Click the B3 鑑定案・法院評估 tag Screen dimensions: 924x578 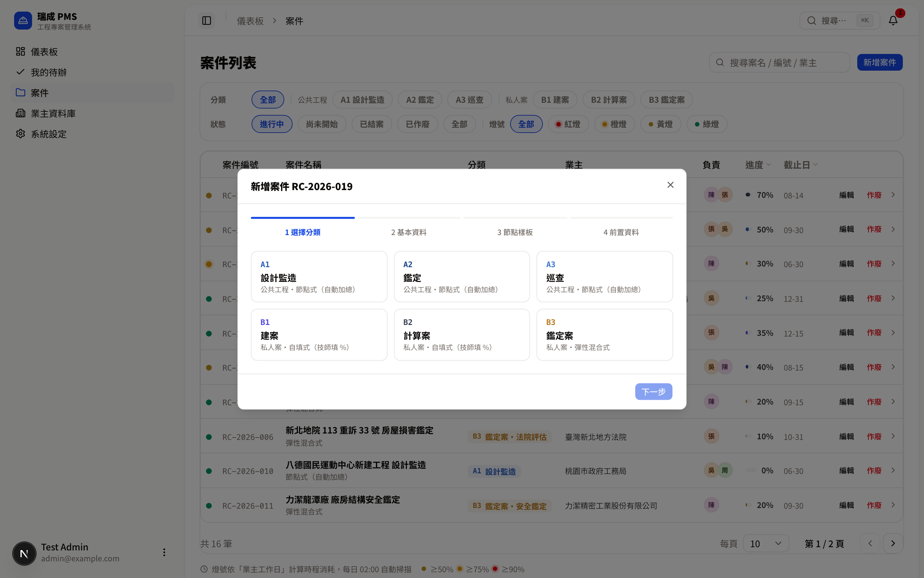coord(509,437)
